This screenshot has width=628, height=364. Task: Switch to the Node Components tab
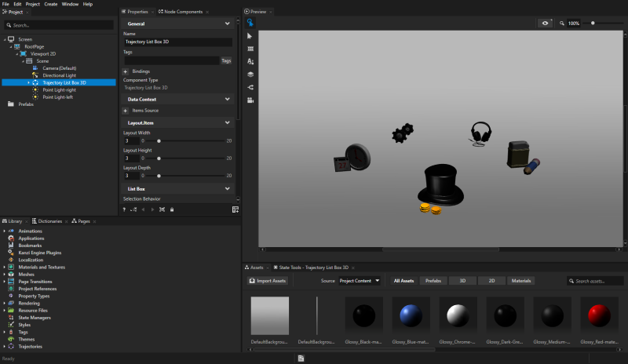pyautogui.click(x=181, y=12)
